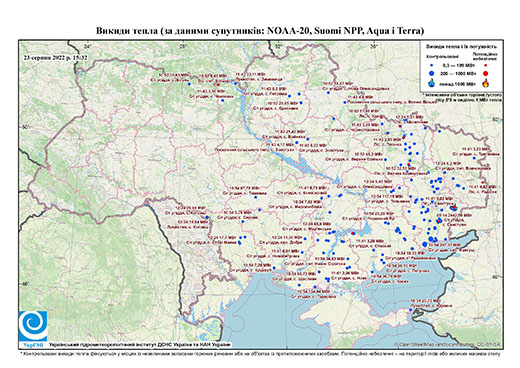Click the UkrHMI spiral logo
Screen dimensions: 520x368
(x=33, y=326)
